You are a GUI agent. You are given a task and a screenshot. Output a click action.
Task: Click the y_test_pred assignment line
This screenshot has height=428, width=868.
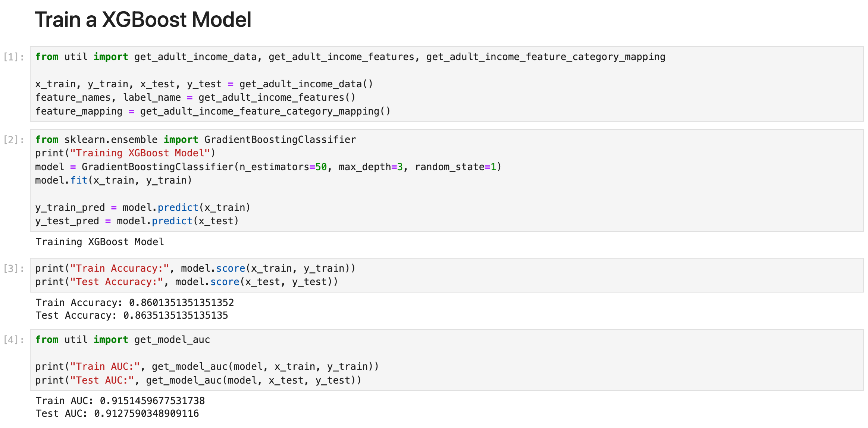[137, 221]
